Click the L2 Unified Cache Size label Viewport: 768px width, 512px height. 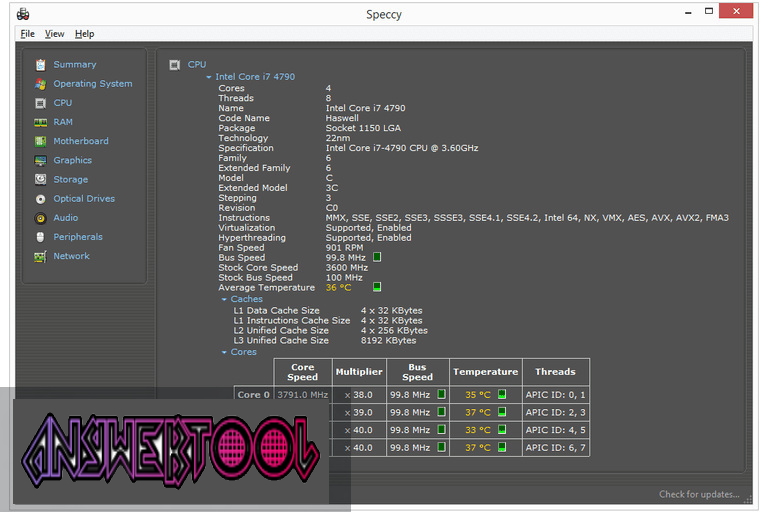click(281, 330)
